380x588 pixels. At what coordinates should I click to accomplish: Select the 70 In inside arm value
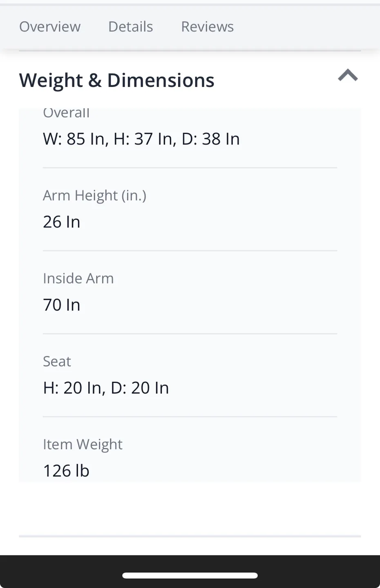62,305
